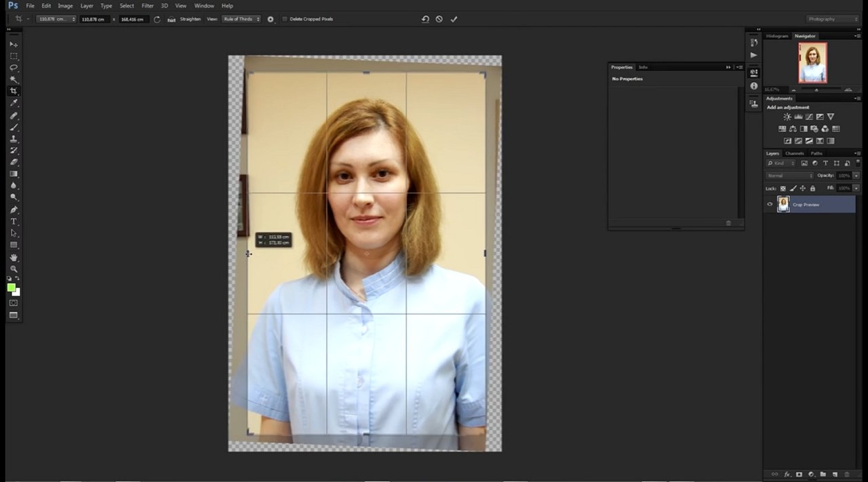The width and height of the screenshot is (868, 482).
Task: Toggle lock position
Action: [x=803, y=188]
